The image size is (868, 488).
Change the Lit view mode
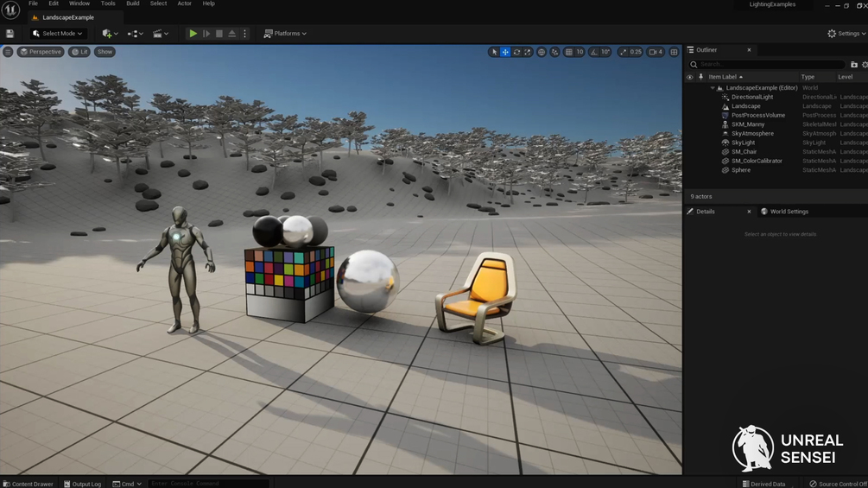click(x=79, y=52)
